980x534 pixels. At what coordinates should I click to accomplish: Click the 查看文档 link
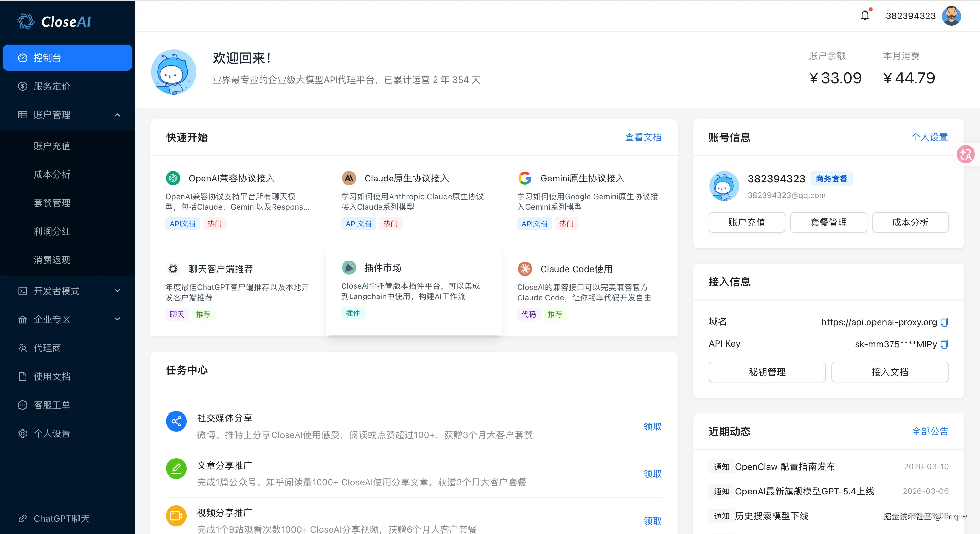point(643,137)
